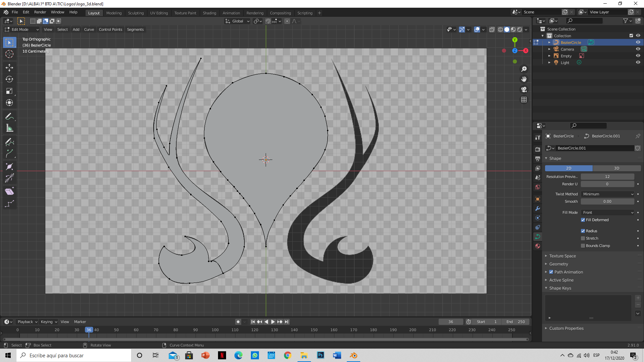Hide the Camera object in outliner
This screenshot has height=362, width=644.
tap(638, 49)
